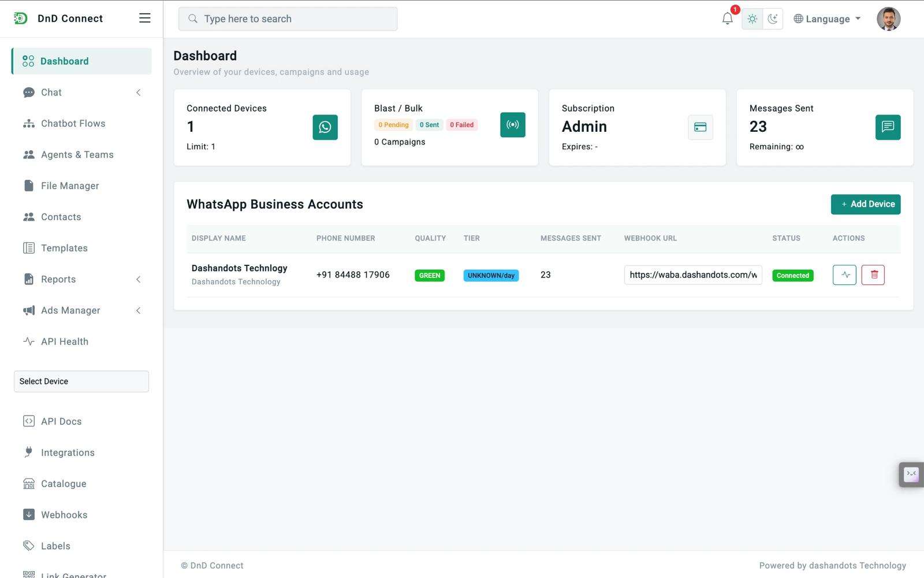Screen dimensions: 924x578
Task: Switch to light mode sun icon
Action: click(752, 19)
